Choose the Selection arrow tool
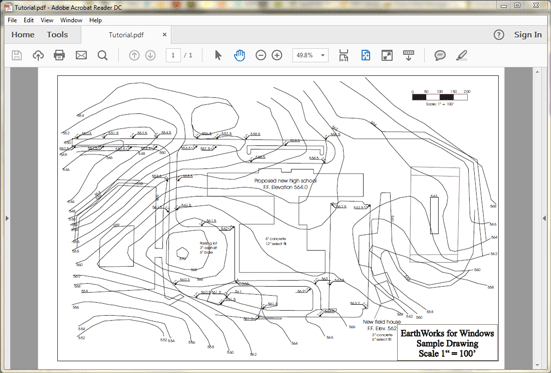The image size is (551, 373). tap(218, 55)
